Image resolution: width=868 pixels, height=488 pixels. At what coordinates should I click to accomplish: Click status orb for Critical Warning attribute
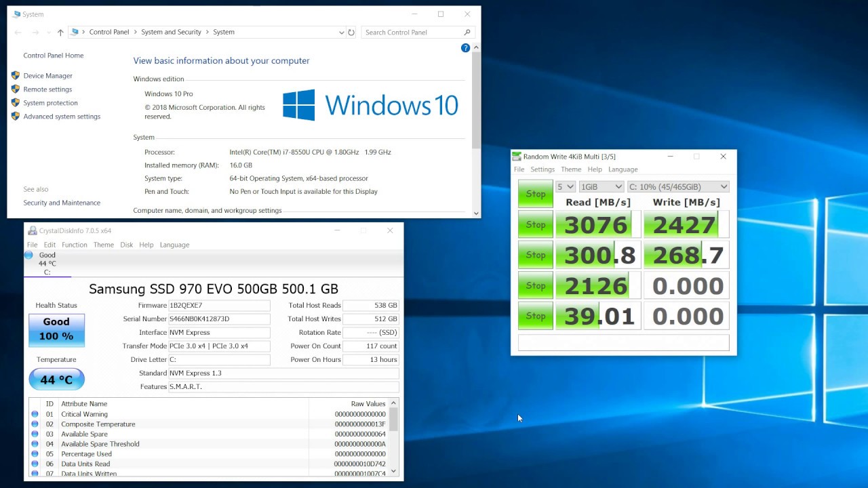pos(35,414)
